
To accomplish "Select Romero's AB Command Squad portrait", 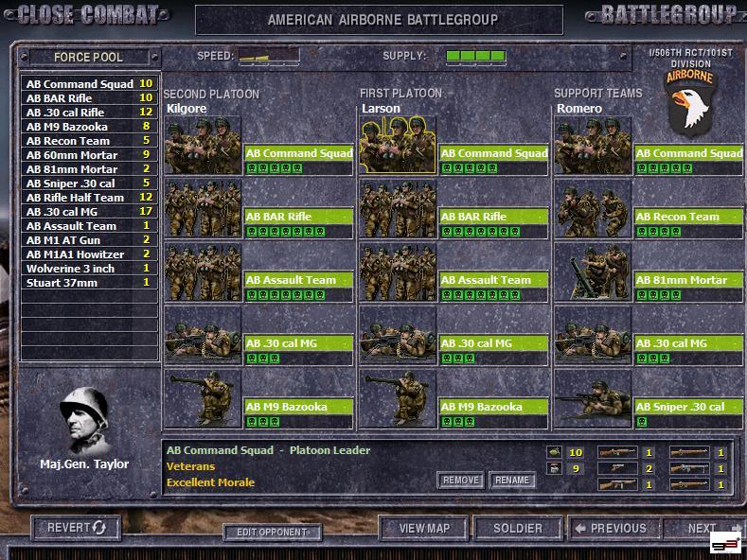I will pyautogui.click(x=593, y=146).
